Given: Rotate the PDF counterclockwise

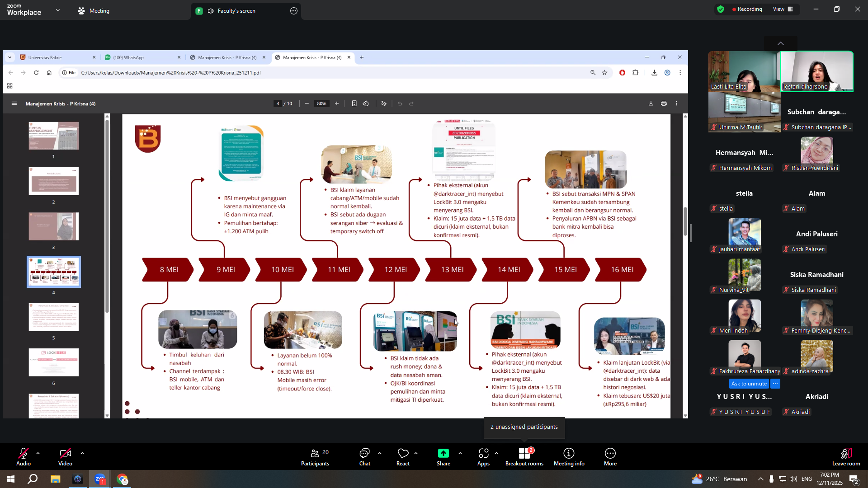Looking at the screenshot, I should (366, 103).
